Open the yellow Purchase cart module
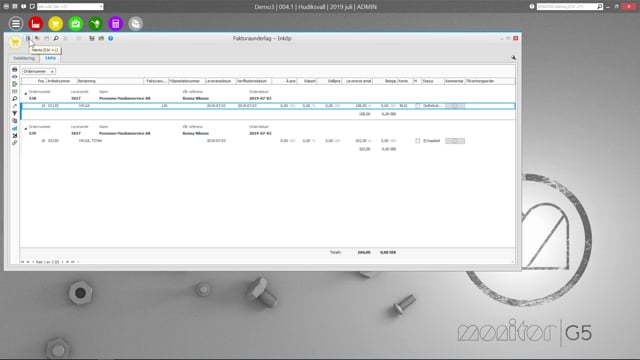Viewport: 640px width, 360px height. pyautogui.click(x=56, y=24)
